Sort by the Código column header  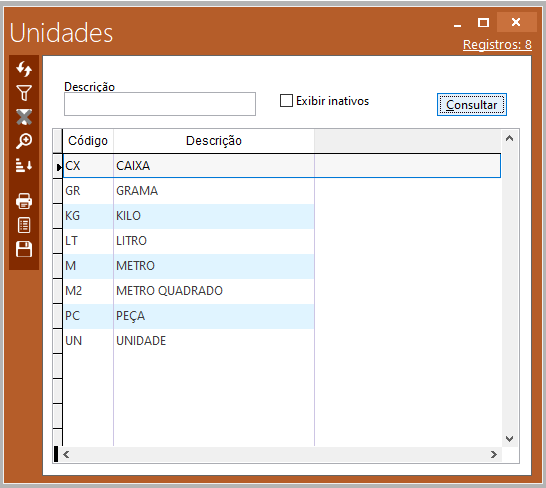pyautogui.click(x=88, y=141)
